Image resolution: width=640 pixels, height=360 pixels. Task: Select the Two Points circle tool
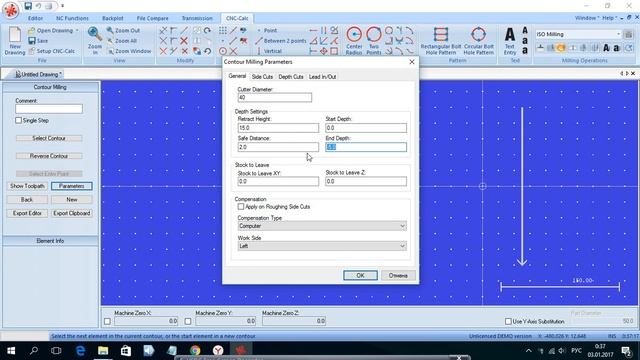coord(373,40)
